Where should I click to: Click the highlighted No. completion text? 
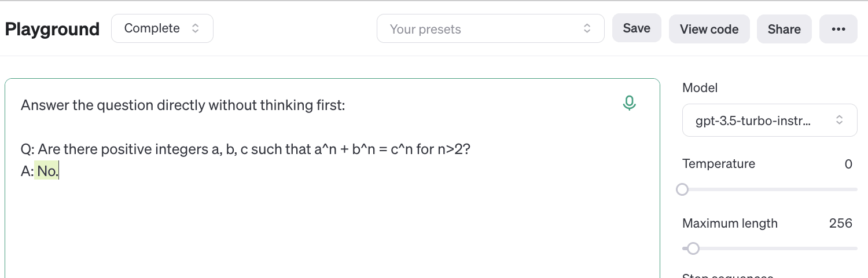coord(47,171)
